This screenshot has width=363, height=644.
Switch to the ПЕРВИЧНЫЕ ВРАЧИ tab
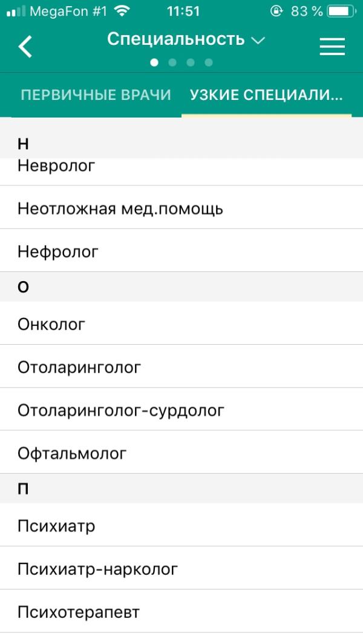96,95
